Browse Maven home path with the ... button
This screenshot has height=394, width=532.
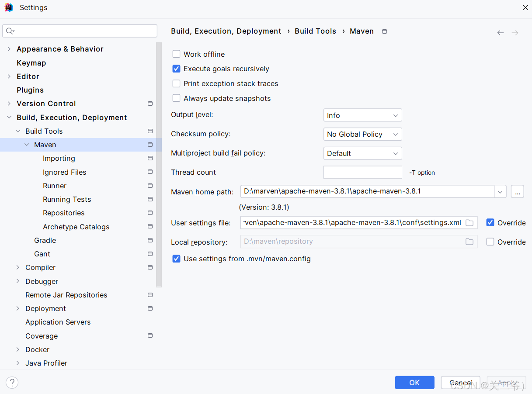coord(517,191)
